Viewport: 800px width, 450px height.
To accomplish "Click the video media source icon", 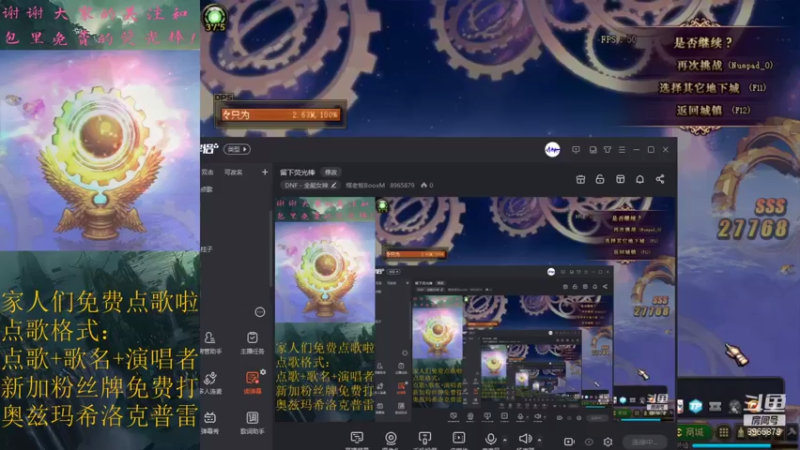I will coord(459,439).
